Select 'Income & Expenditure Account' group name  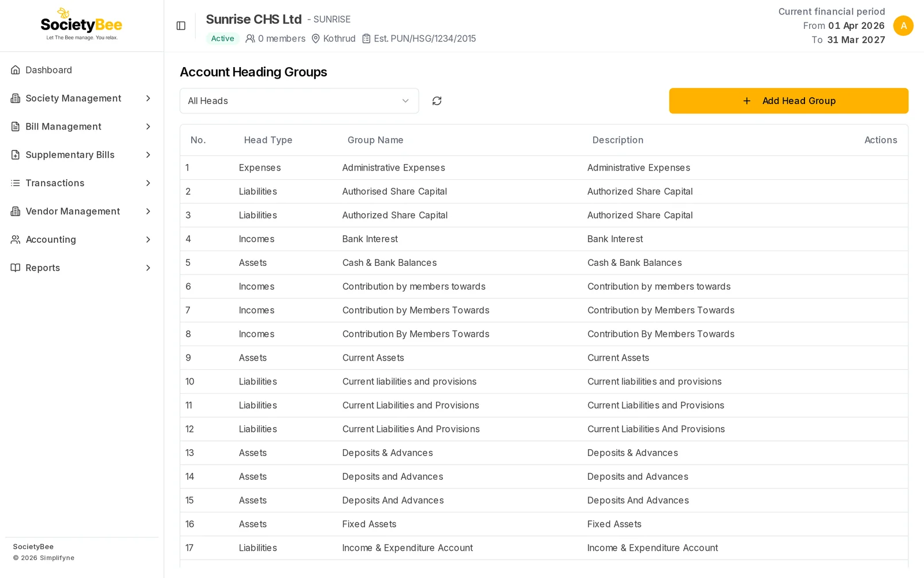(408, 548)
